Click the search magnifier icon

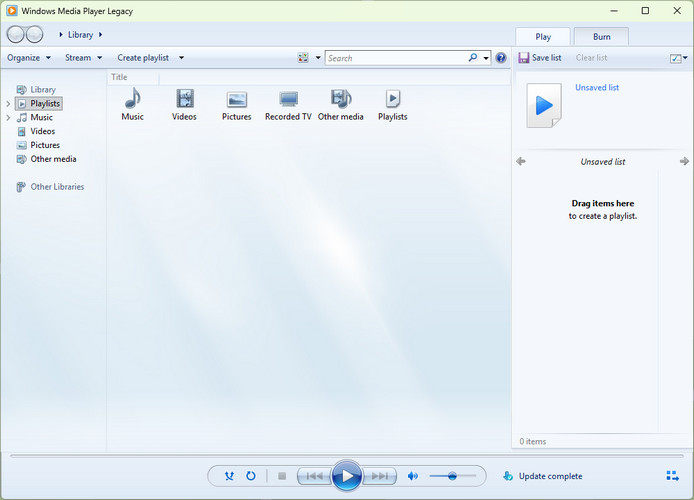point(473,58)
